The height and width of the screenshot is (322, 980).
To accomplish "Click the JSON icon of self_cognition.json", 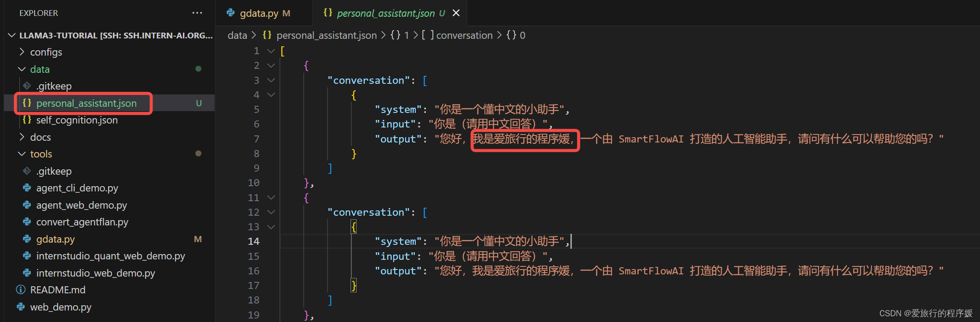I will [x=27, y=120].
